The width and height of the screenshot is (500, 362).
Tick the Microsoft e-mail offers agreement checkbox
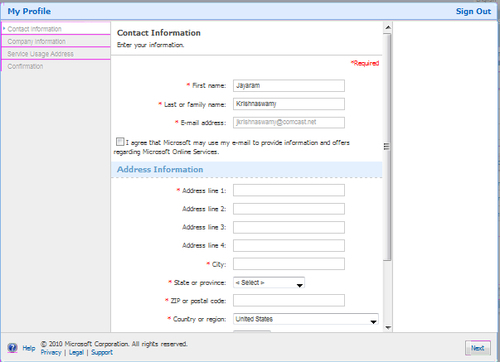(120, 142)
